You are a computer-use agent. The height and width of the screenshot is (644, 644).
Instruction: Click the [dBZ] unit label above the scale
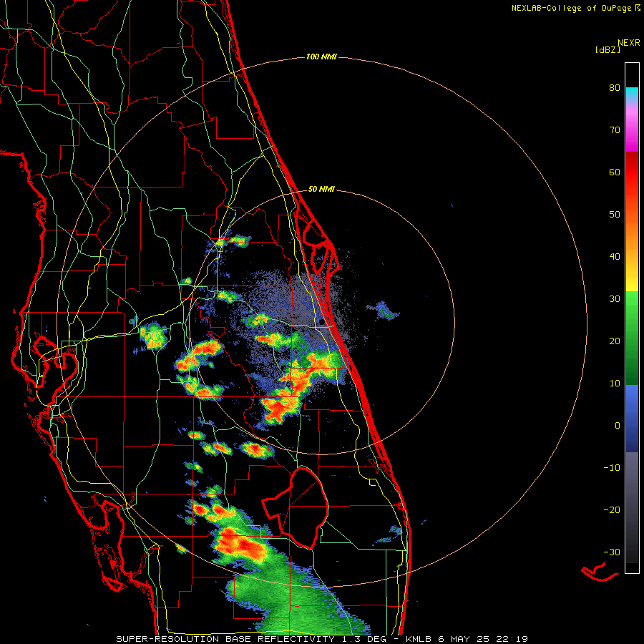pyautogui.click(x=608, y=50)
